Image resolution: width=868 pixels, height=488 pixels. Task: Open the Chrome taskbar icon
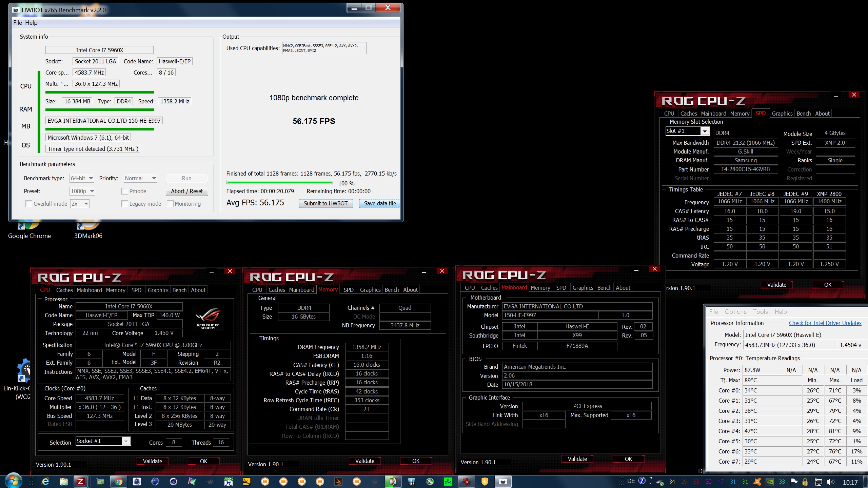(x=118, y=481)
